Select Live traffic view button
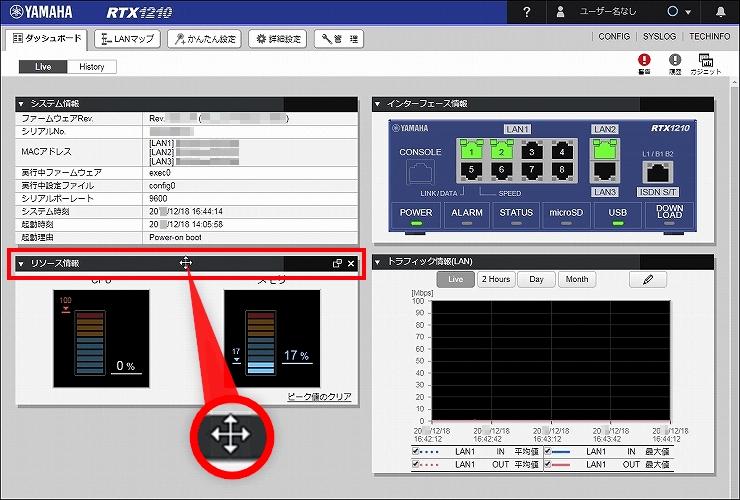The image size is (740, 500). click(455, 280)
